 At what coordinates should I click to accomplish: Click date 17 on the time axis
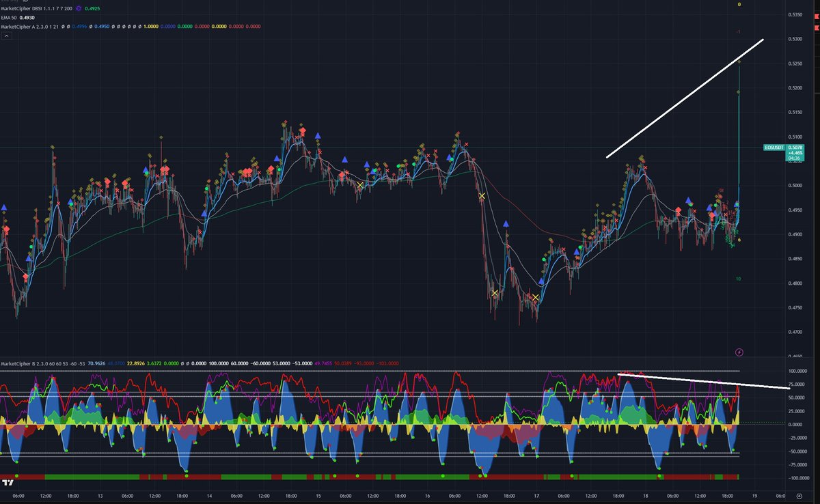point(536,496)
